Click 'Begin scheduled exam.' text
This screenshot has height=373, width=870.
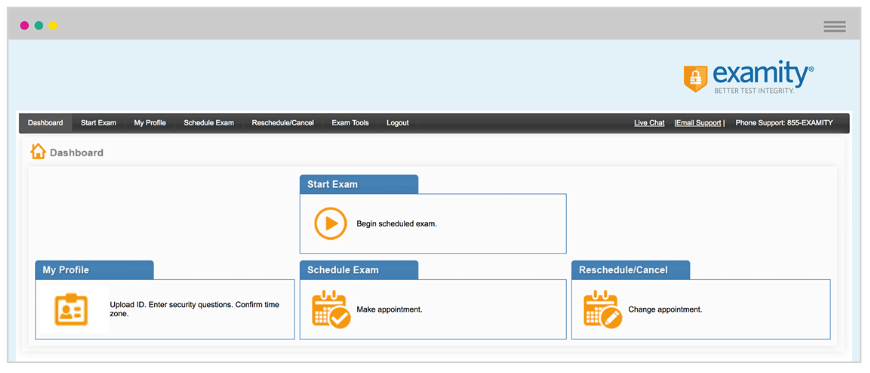click(397, 224)
